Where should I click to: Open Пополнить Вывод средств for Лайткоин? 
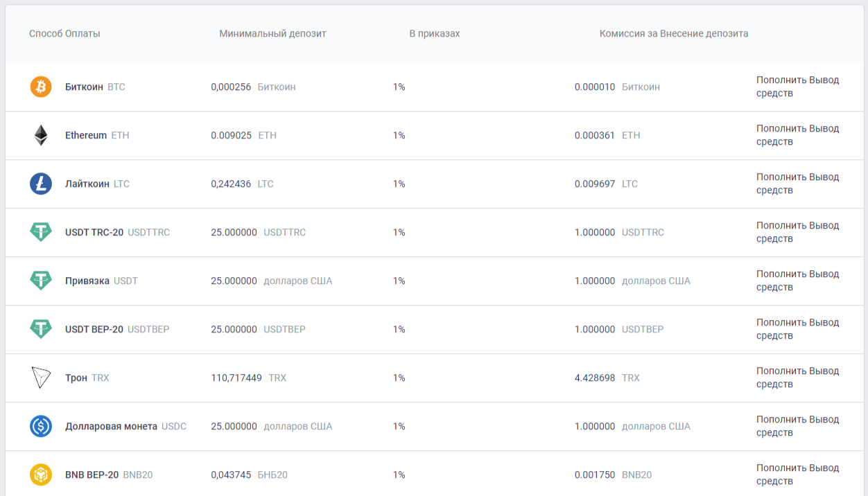[797, 184]
